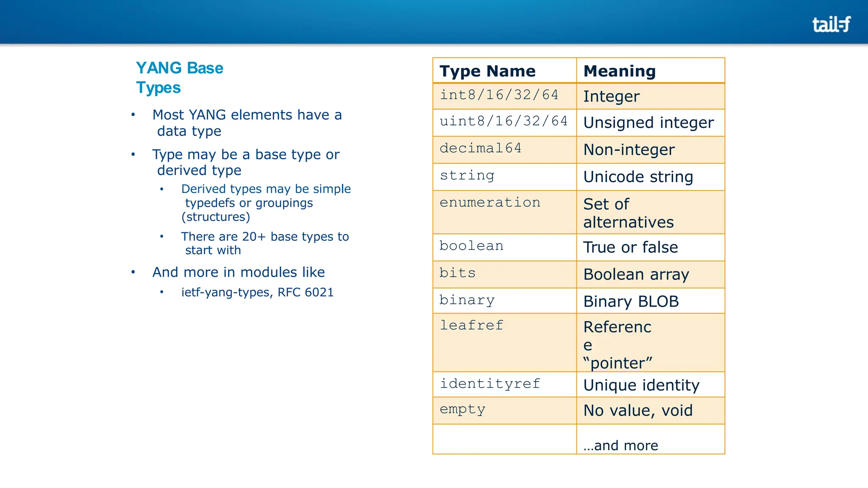
Task: Select the 'True or false' cell
Action: (x=651, y=247)
